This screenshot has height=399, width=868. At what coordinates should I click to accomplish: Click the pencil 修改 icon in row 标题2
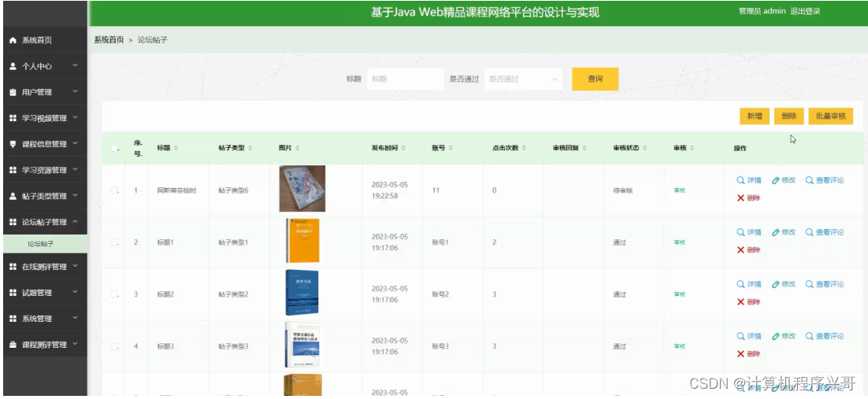(x=776, y=284)
